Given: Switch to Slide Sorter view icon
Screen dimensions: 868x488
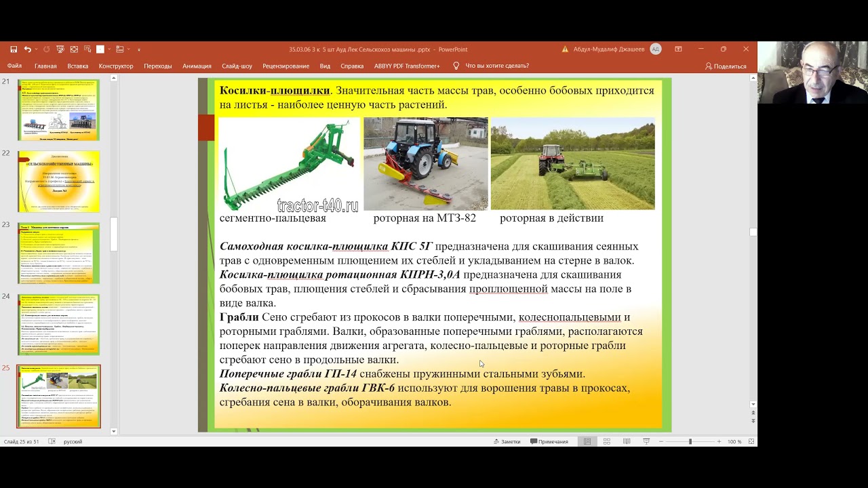Looking at the screenshot, I should (x=607, y=442).
